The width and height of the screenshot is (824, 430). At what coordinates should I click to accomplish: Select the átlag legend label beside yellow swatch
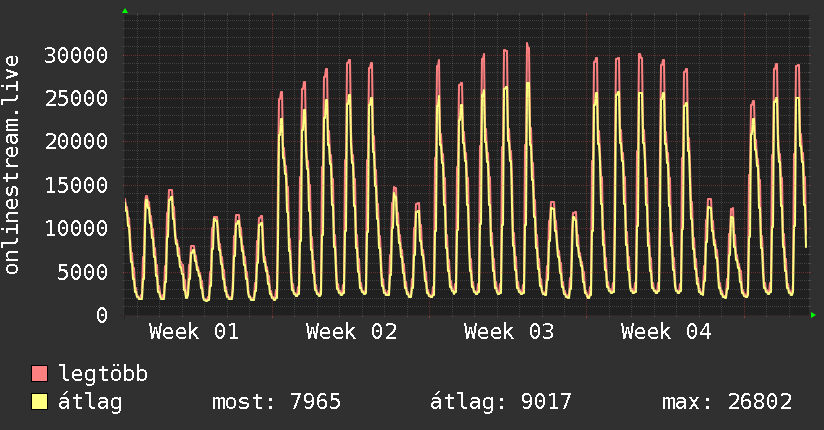click(x=90, y=402)
